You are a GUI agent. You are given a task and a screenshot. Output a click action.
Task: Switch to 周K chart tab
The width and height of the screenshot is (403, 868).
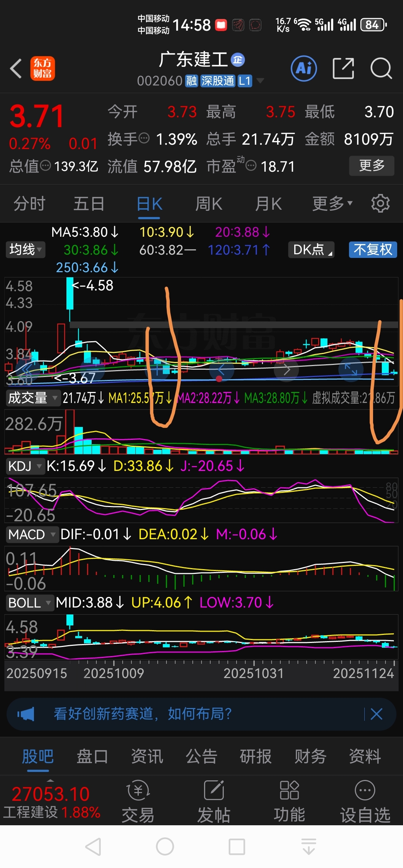[x=209, y=203]
